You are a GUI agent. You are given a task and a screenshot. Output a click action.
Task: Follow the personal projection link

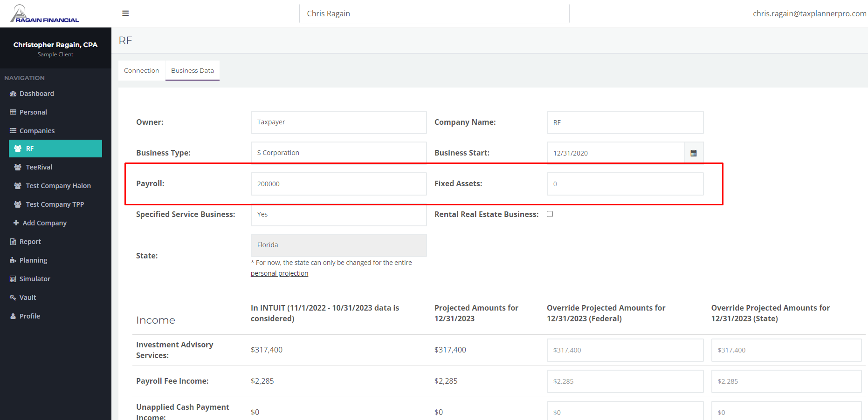279,273
